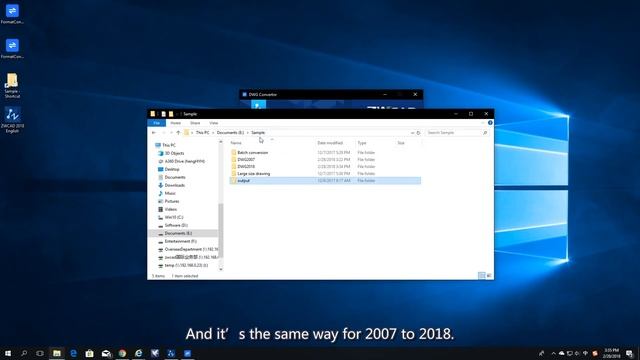This screenshot has width=640, height=360.
Task: Select Software (D:) drive in the navigation pane
Action: point(176,225)
